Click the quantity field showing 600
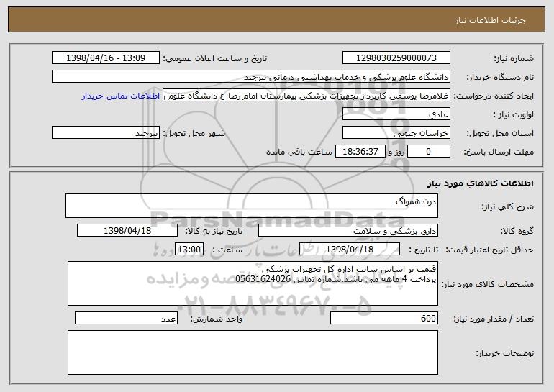The image size is (554, 392). pyautogui.click(x=384, y=318)
